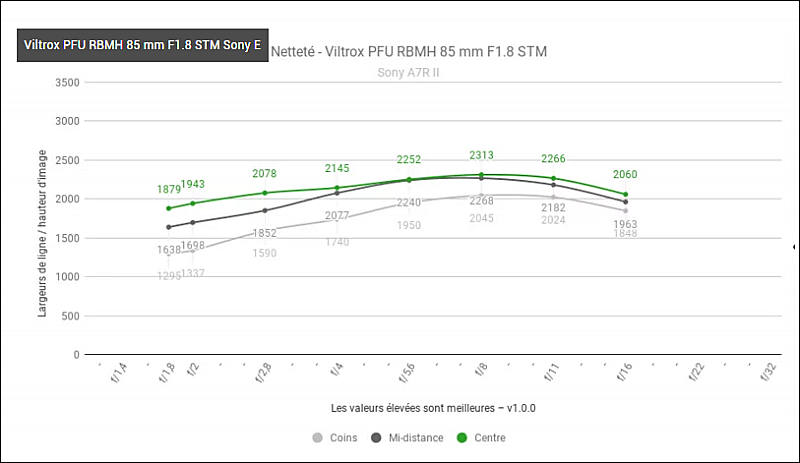Click the f/32 aperture axis label
Screen dimensions: 800x463
tap(768, 373)
